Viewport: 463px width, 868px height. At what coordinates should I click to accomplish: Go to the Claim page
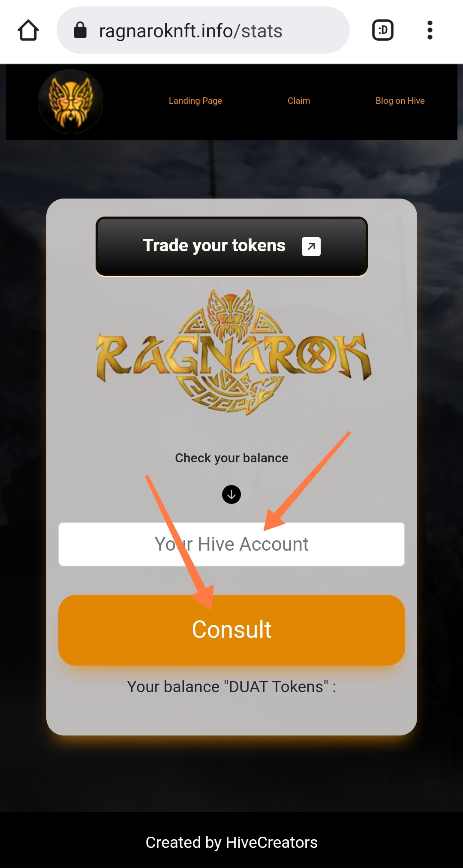coord(299,101)
